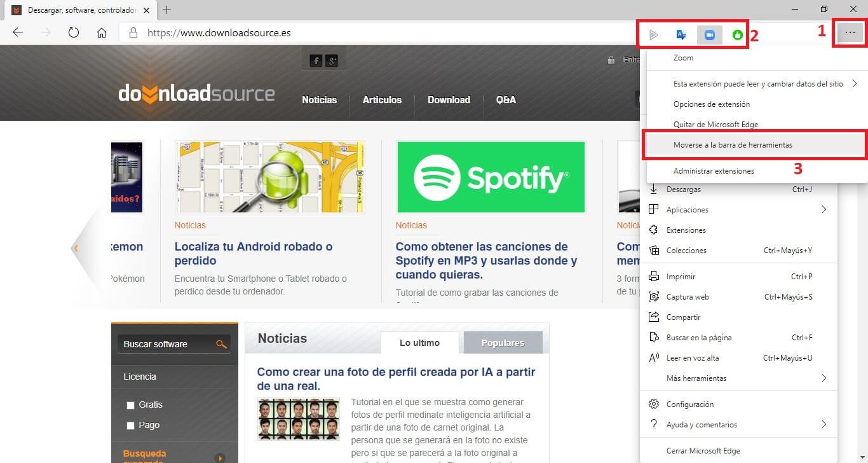
Task: Select the Descargar software browser tab
Action: [x=79, y=10]
